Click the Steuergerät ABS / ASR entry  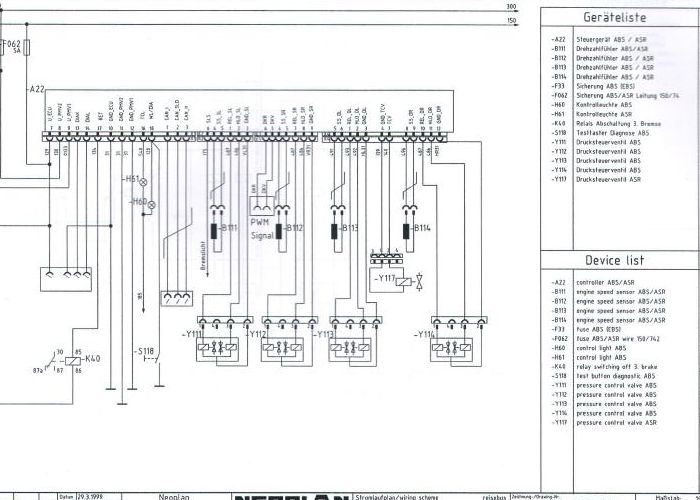pyautogui.click(x=611, y=40)
